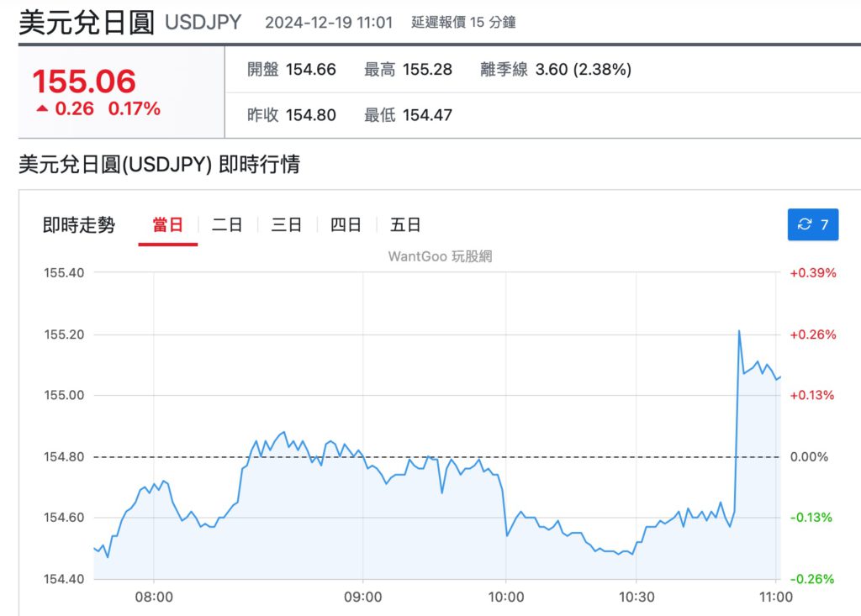Click the 即時走勢 label
Viewport: 861px width, 616px height.
point(79,225)
